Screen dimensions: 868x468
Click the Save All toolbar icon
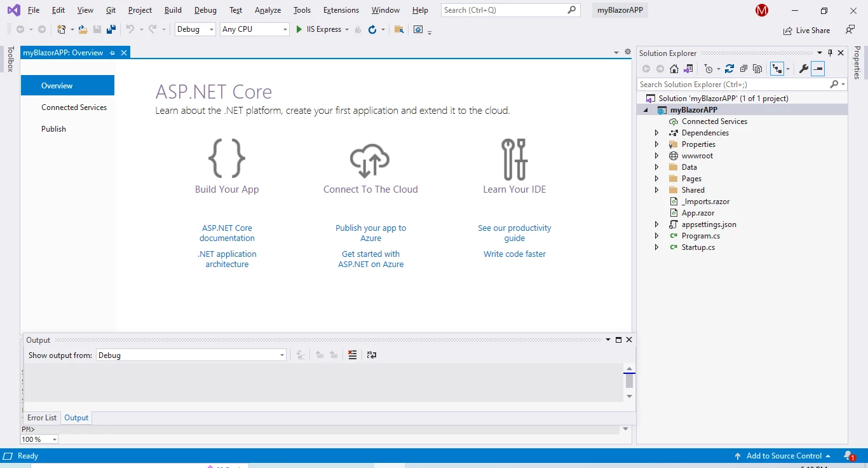coord(111,29)
